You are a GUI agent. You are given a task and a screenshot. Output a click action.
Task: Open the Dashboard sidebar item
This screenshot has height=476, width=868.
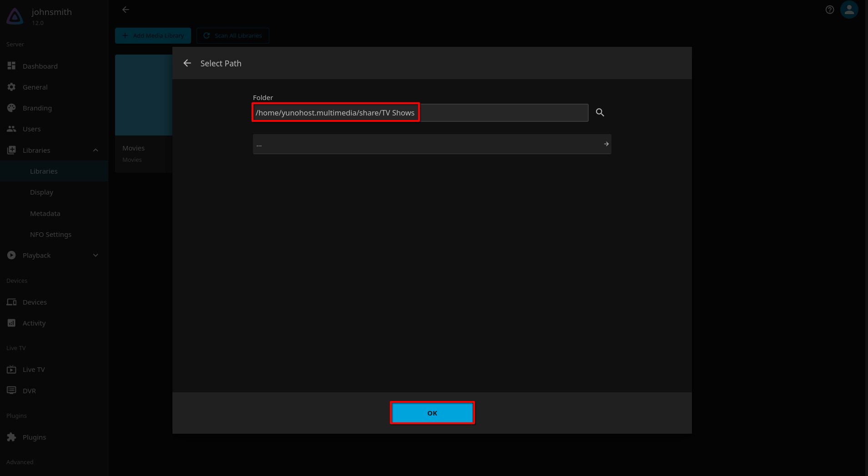54,66
